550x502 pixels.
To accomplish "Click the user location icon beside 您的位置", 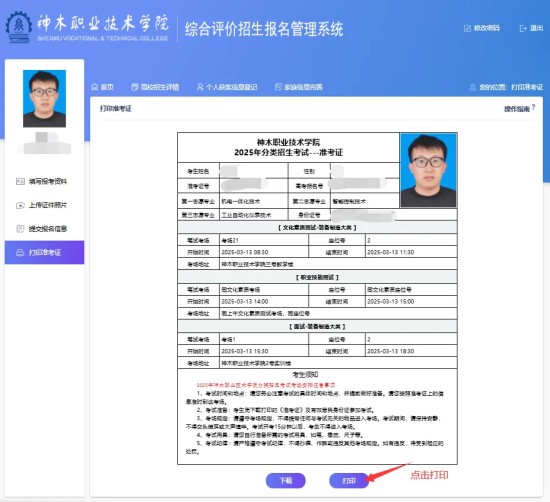I will coord(472,87).
